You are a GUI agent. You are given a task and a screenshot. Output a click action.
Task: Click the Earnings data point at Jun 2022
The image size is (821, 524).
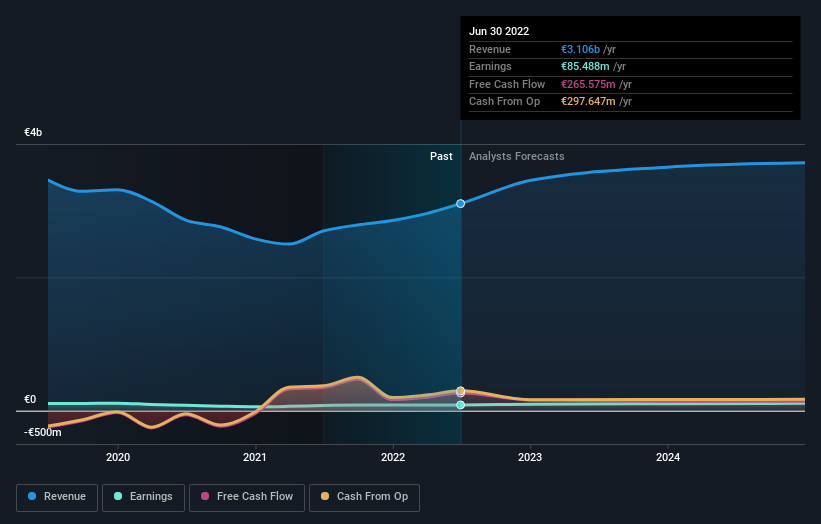pyautogui.click(x=460, y=405)
